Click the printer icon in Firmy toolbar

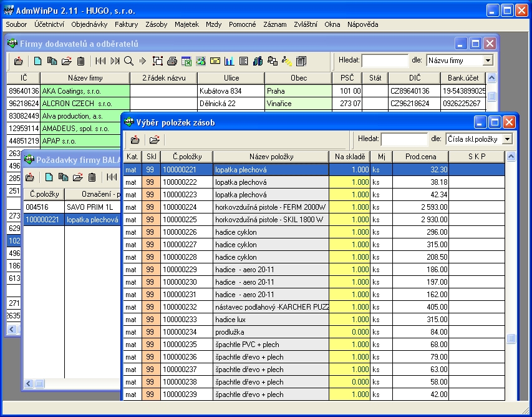pos(172,61)
